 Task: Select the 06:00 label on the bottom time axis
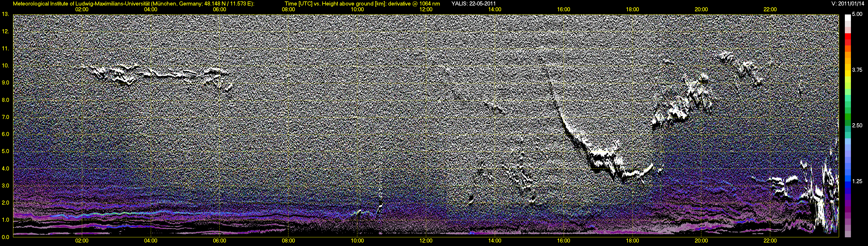(x=220, y=241)
